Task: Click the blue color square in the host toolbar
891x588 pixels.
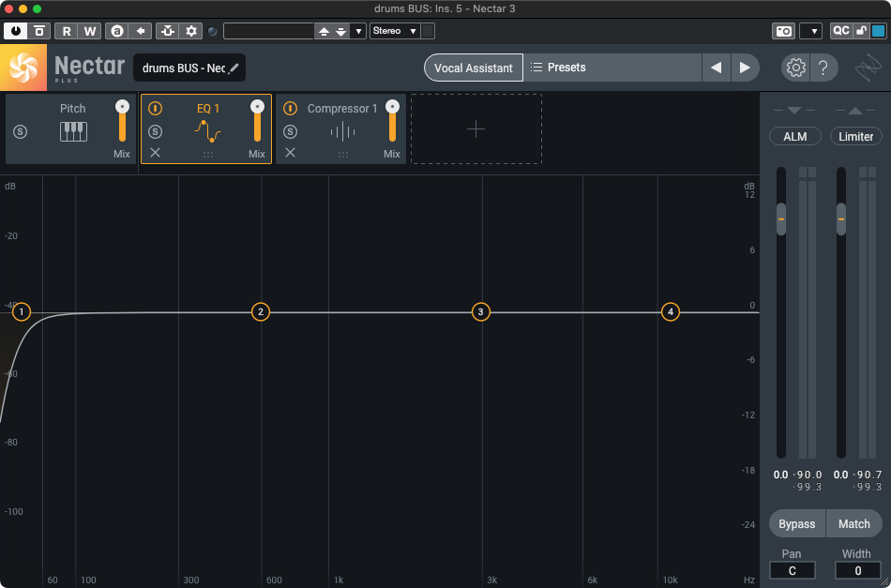Action: [x=878, y=31]
